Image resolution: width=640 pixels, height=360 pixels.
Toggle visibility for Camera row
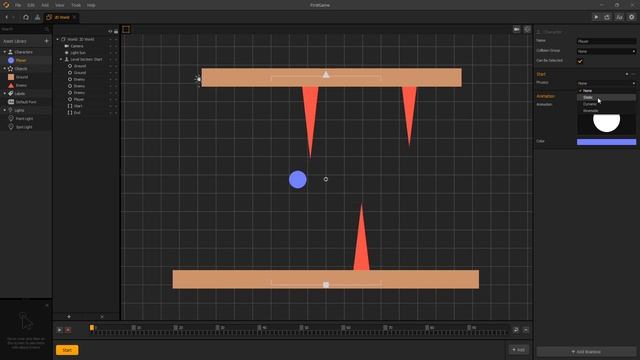click(110, 46)
